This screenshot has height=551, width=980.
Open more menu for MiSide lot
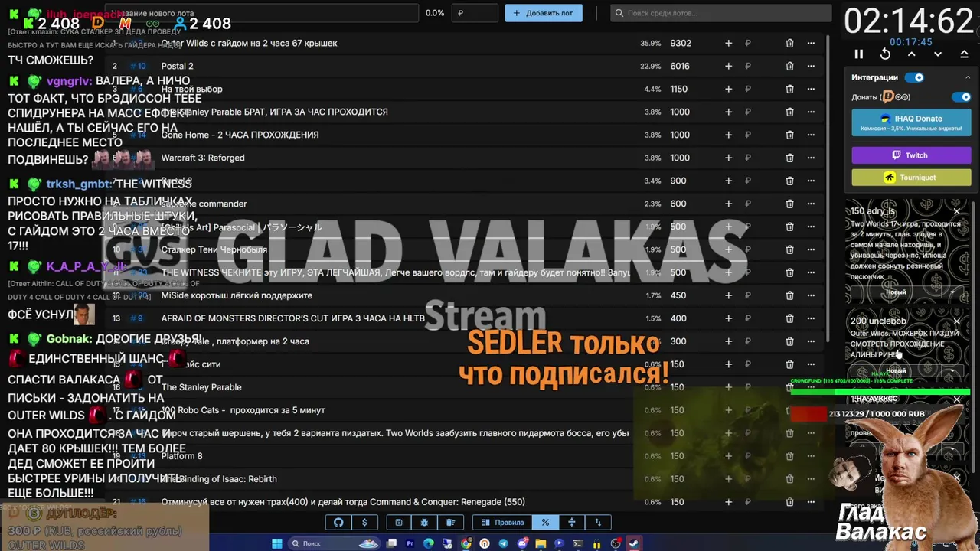(x=811, y=296)
